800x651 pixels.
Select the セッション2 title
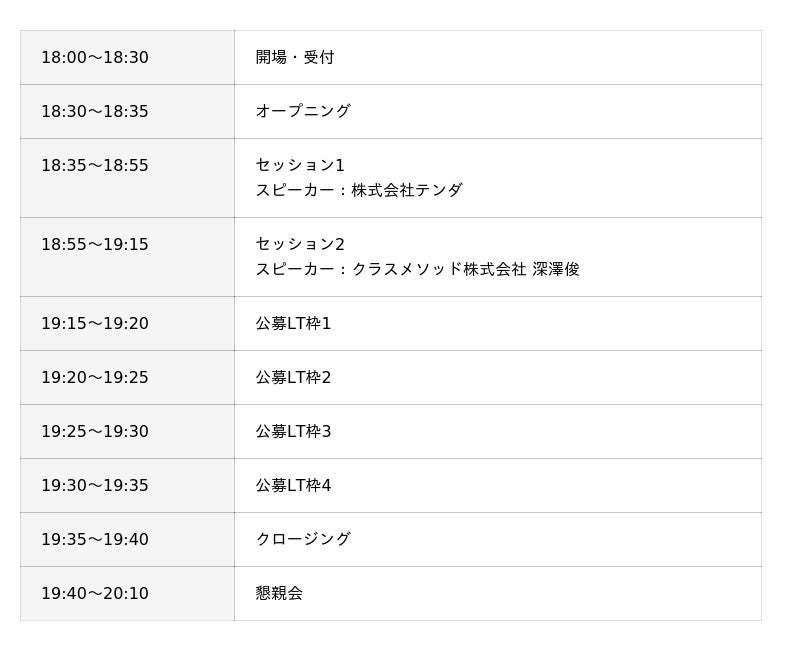click(300, 245)
